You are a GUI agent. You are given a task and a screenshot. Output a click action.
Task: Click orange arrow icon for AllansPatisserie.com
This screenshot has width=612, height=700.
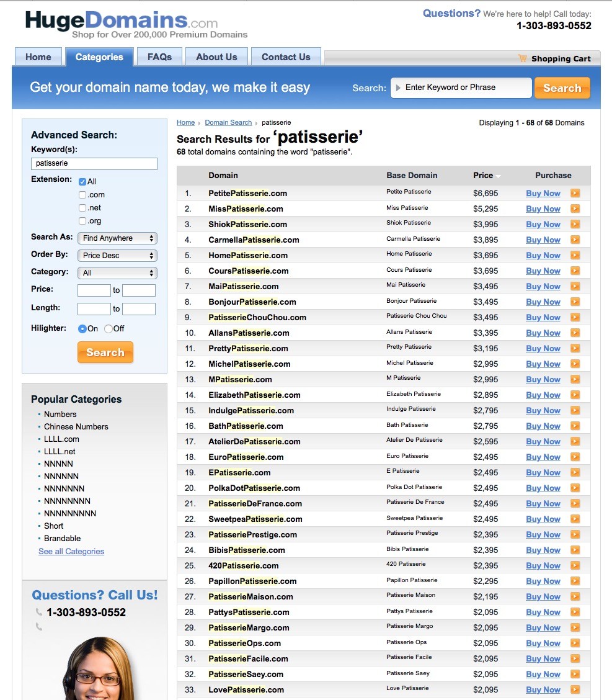575,333
